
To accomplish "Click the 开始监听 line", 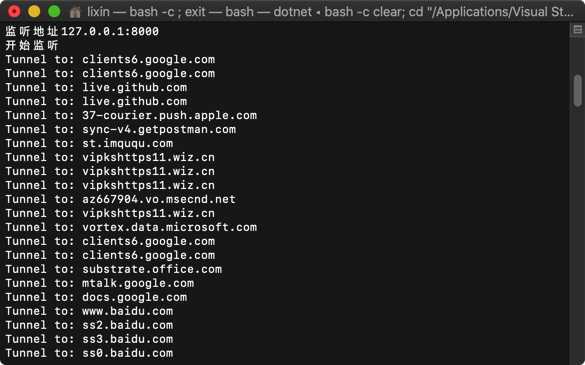I will click(32, 46).
